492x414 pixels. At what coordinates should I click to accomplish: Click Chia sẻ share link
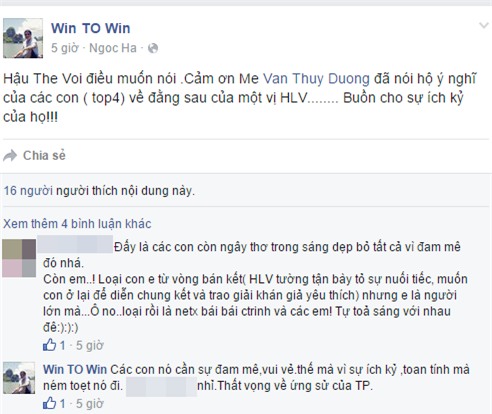(x=44, y=156)
